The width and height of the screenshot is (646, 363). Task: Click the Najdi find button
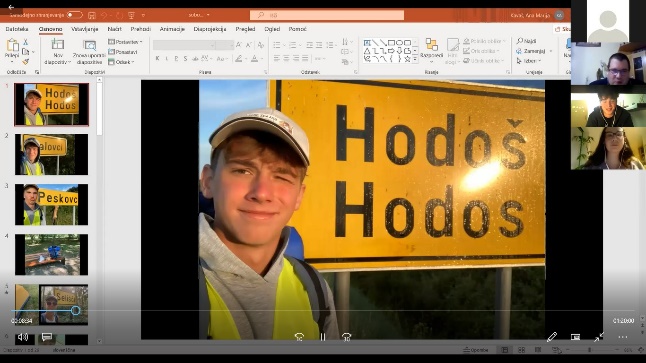tap(527, 41)
